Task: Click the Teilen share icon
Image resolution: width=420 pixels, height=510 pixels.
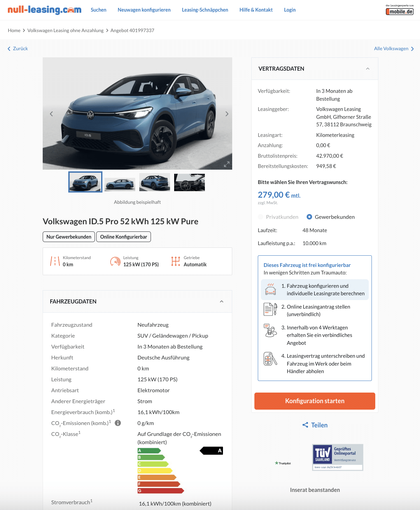Action: click(x=305, y=425)
